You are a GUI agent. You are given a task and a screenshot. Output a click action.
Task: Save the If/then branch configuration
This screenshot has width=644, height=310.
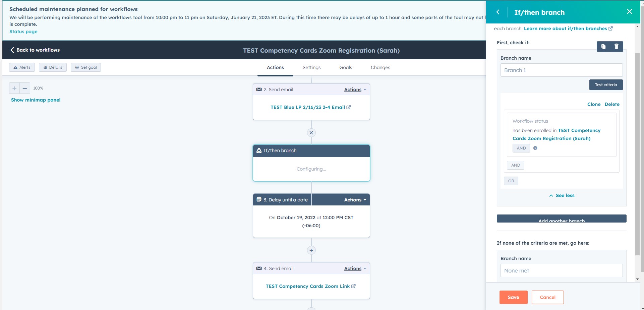513,297
